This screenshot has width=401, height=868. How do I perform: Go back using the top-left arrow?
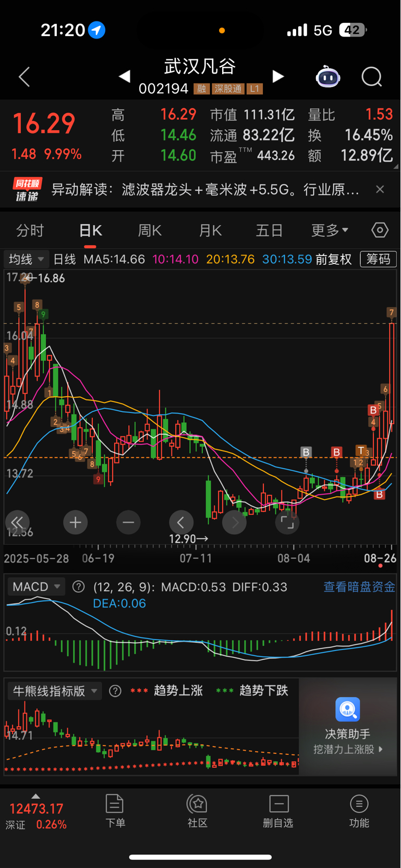pyautogui.click(x=24, y=77)
